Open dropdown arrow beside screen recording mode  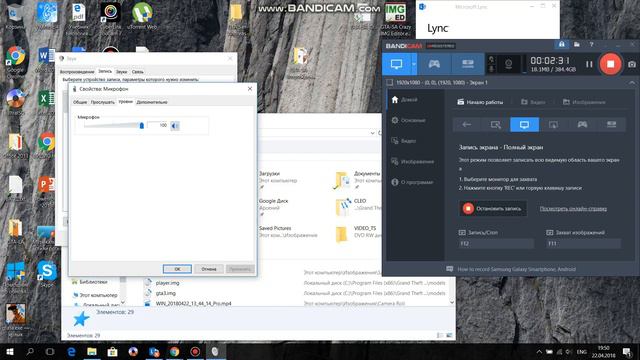click(414, 64)
